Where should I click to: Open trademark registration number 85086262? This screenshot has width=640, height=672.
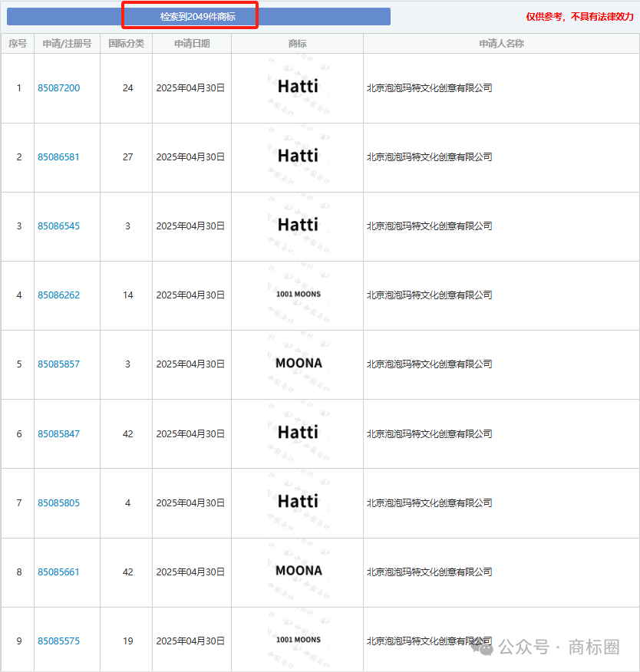coord(59,295)
